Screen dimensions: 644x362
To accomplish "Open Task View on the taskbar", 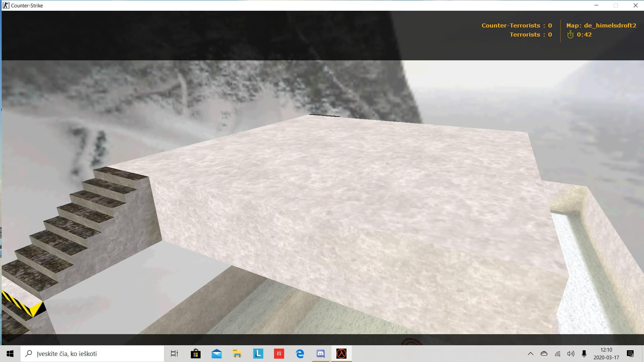I will click(x=174, y=354).
